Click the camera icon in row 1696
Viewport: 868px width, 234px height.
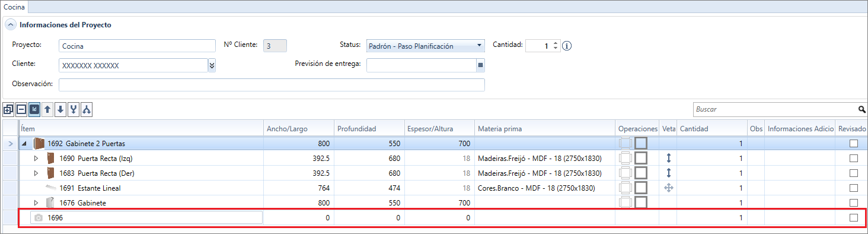click(39, 218)
